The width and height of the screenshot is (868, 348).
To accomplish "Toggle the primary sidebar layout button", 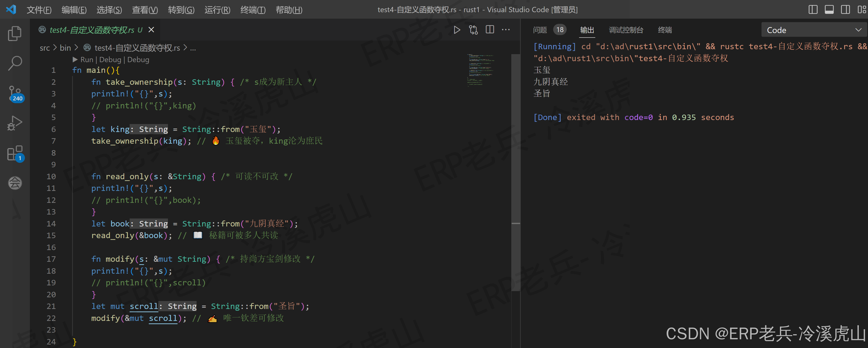I will tap(813, 9).
